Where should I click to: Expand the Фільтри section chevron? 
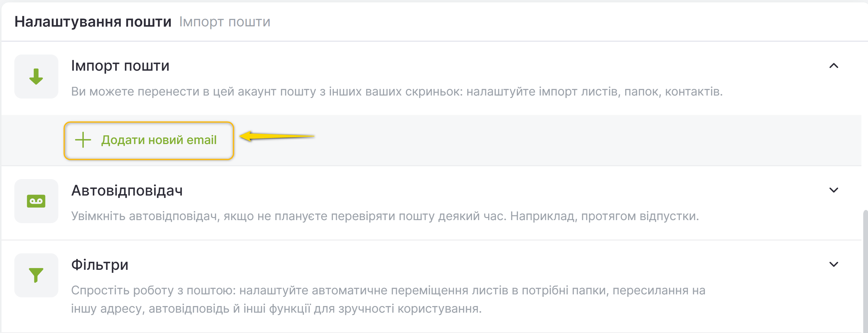click(x=833, y=264)
